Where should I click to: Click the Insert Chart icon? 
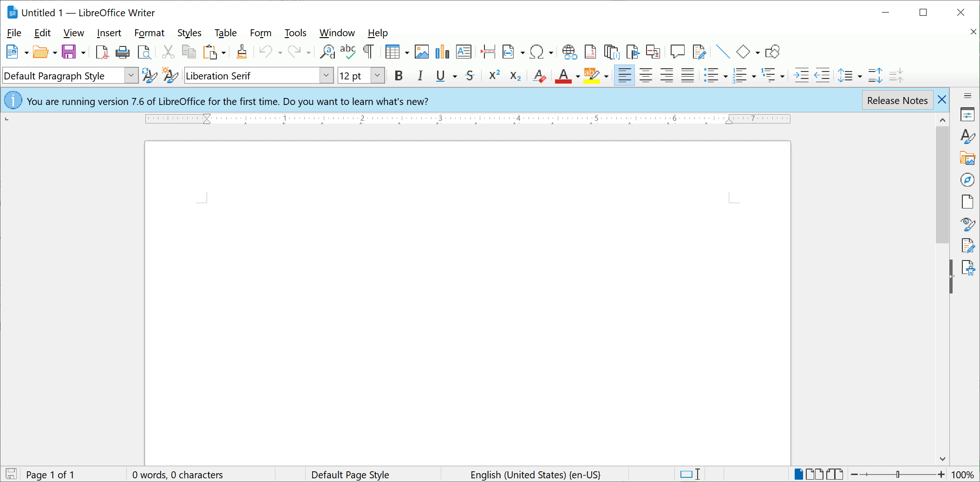(x=442, y=52)
